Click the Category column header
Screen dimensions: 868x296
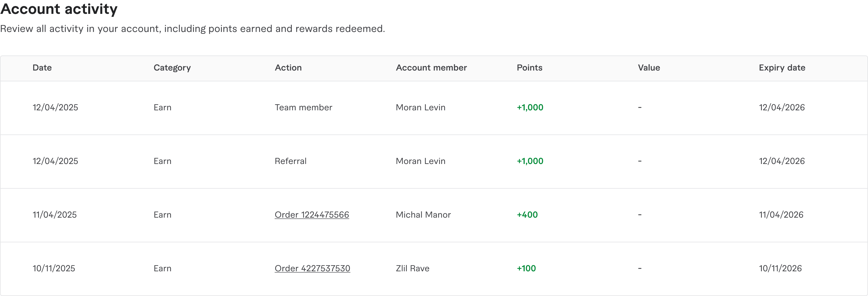pyautogui.click(x=172, y=68)
